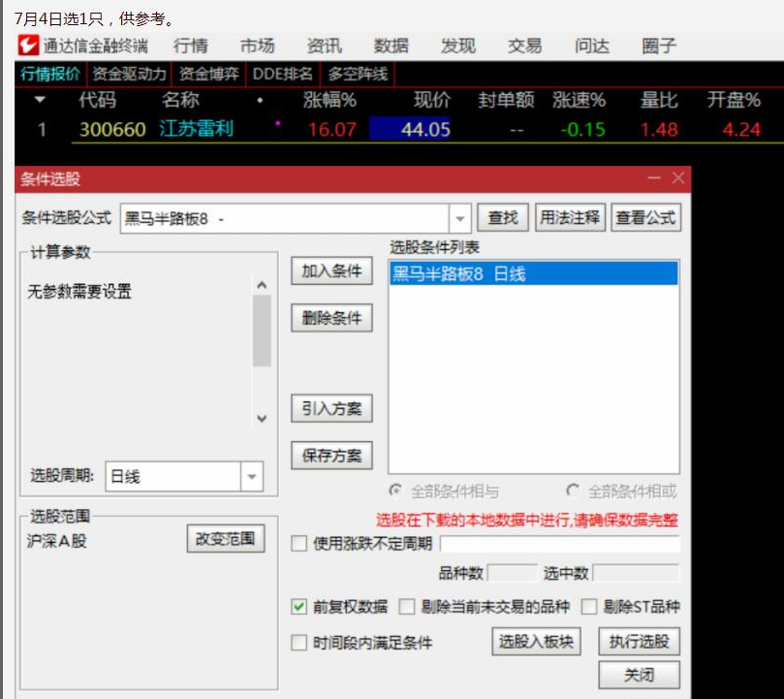Click the 改变范围 button
The image size is (784, 699).
pyautogui.click(x=226, y=539)
